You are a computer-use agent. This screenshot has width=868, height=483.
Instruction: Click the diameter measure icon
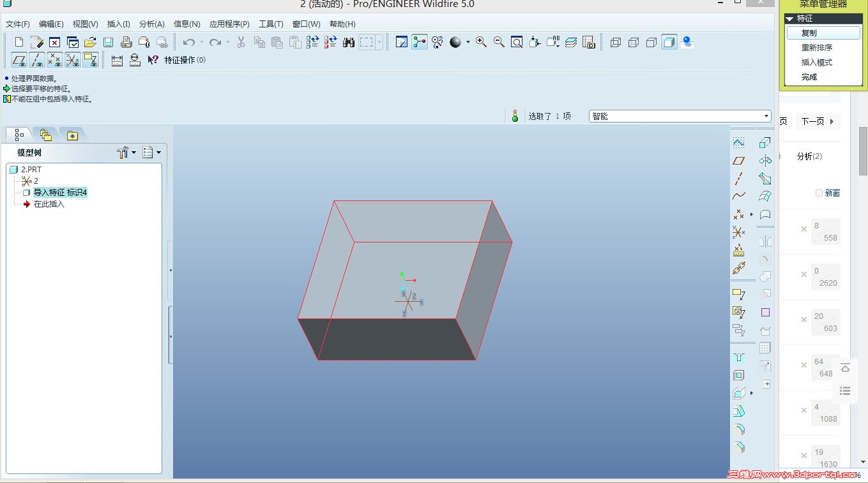tap(135, 60)
